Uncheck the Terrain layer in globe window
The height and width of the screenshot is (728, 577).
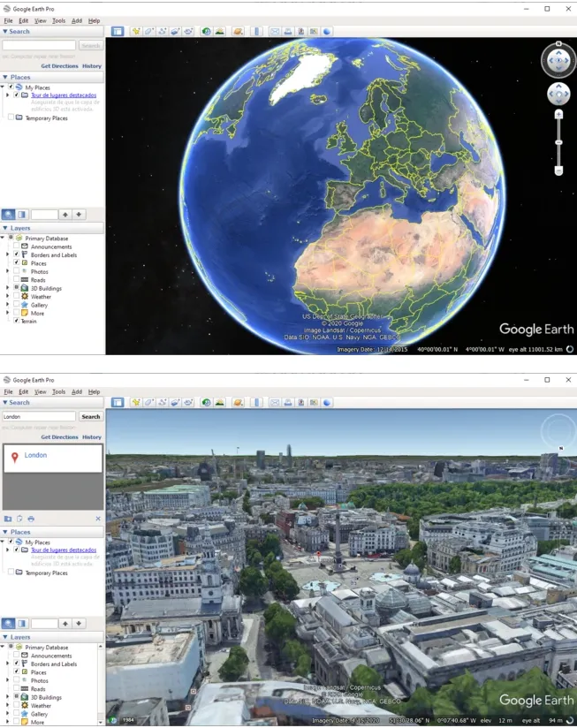point(16,321)
